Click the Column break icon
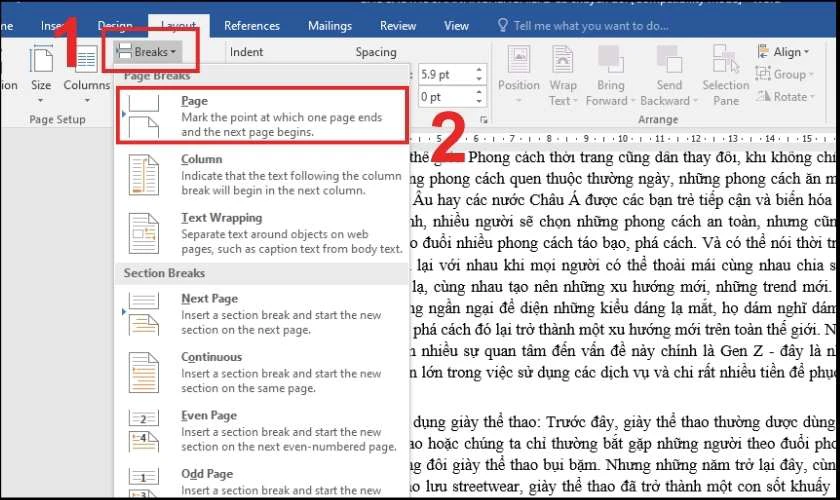The height and width of the screenshot is (500, 840). (144, 175)
